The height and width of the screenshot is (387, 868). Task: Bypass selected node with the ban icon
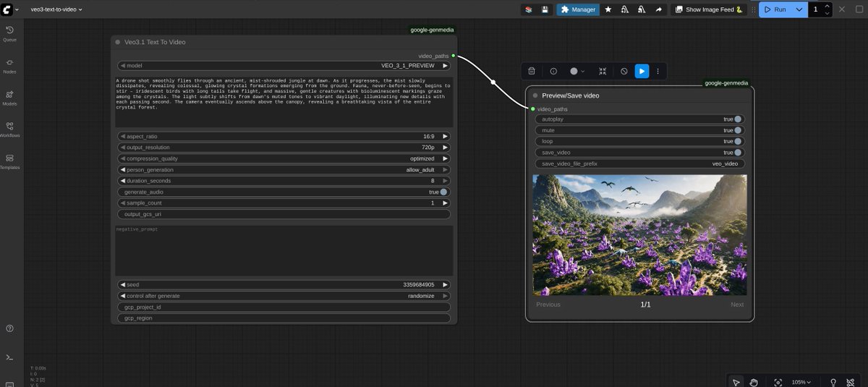pyautogui.click(x=624, y=71)
